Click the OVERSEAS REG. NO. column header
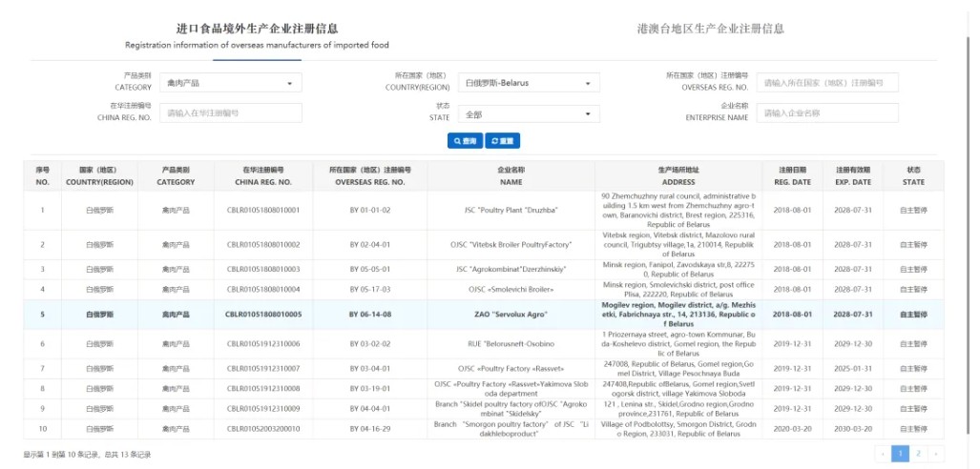This screenshot has height=469, width=980. (x=370, y=176)
